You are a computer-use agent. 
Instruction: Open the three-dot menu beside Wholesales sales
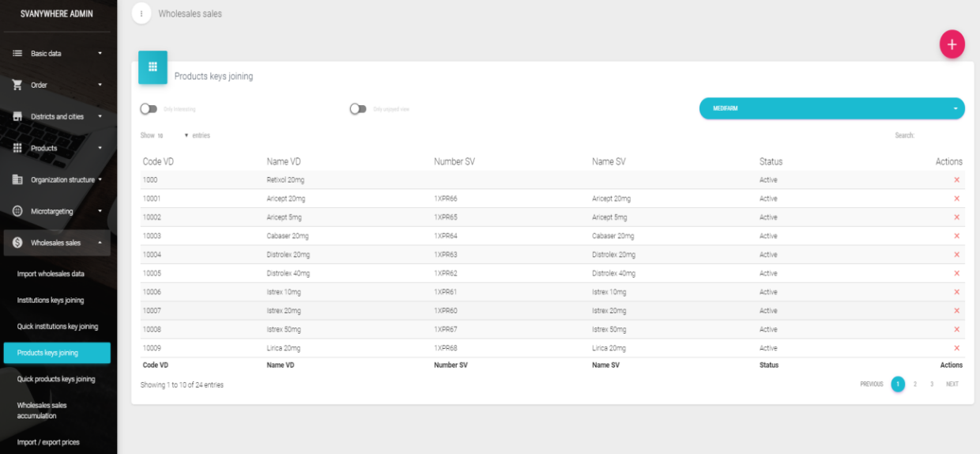(141, 13)
